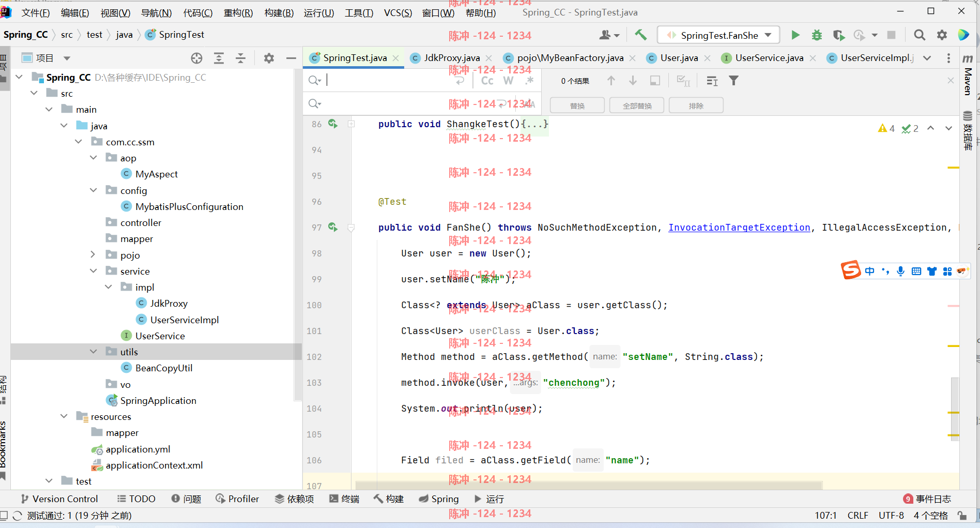The width and height of the screenshot is (980, 528).
Task: Click the warnings count indicator
Action: pyautogui.click(x=886, y=128)
